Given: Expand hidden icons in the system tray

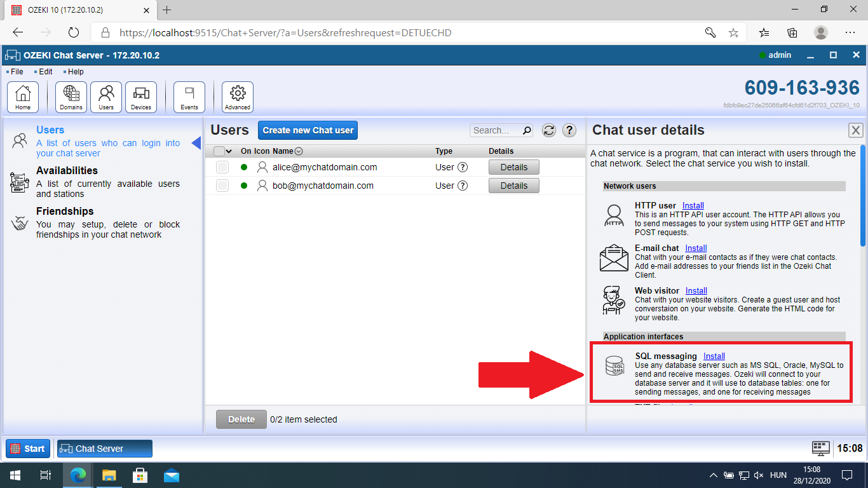Looking at the screenshot, I should tap(713, 475).
